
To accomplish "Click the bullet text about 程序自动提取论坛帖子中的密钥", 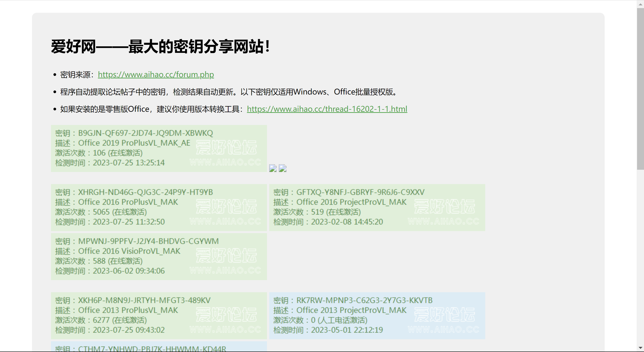I will point(229,92).
